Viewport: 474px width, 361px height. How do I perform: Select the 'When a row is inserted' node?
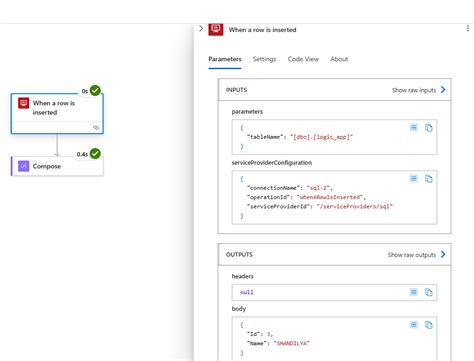[57, 114]
